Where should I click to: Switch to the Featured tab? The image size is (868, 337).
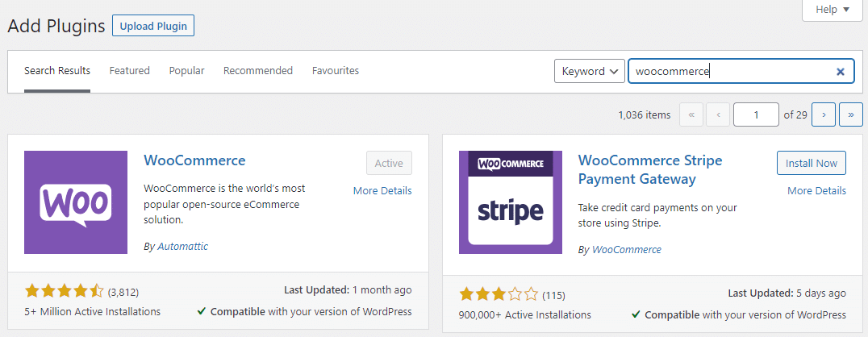click(x=130, y=71)
